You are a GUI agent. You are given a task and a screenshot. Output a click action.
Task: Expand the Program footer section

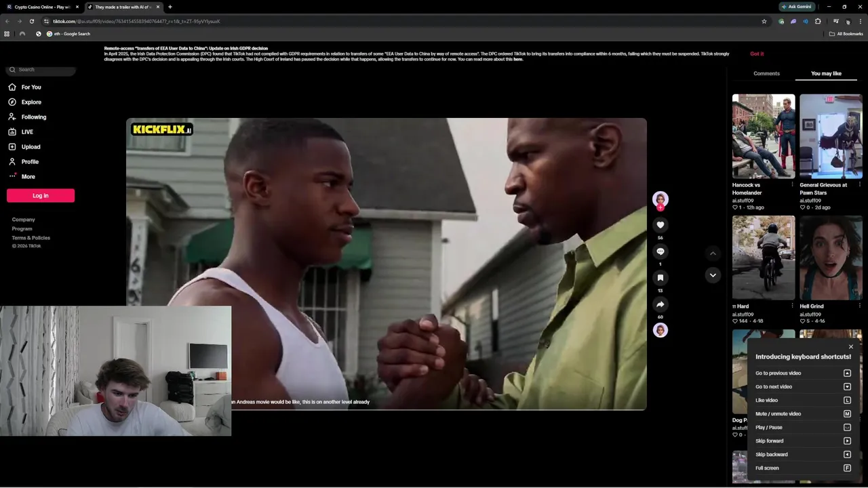(22, 228)
